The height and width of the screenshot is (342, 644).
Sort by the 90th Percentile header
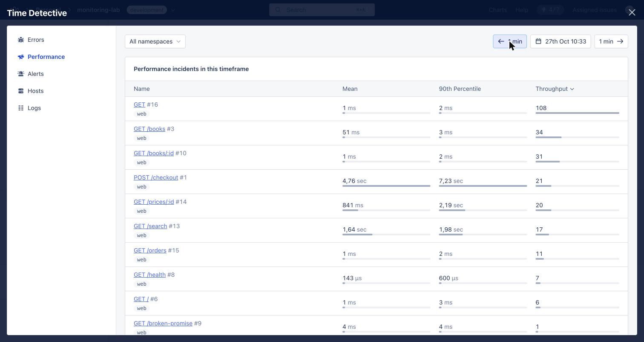tap(460, 89)
